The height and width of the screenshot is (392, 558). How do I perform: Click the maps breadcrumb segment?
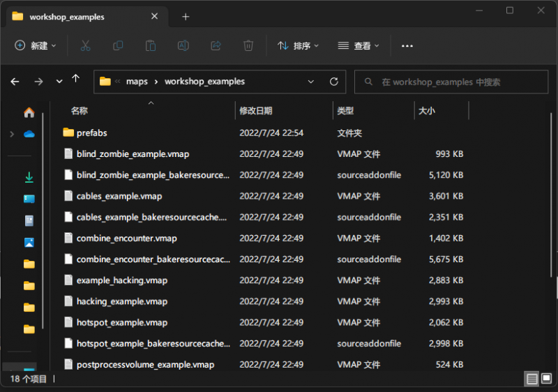[137, 82]
